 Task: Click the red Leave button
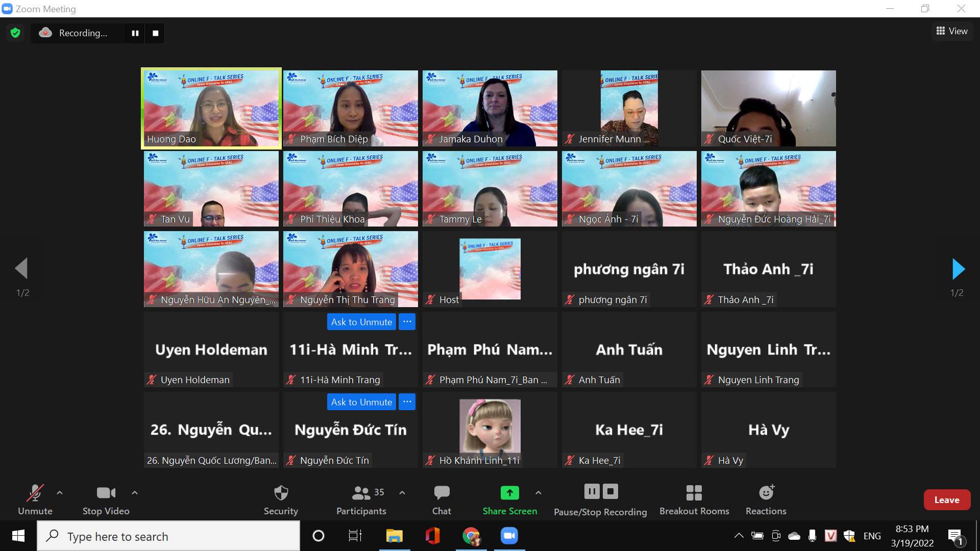[946, 500]
